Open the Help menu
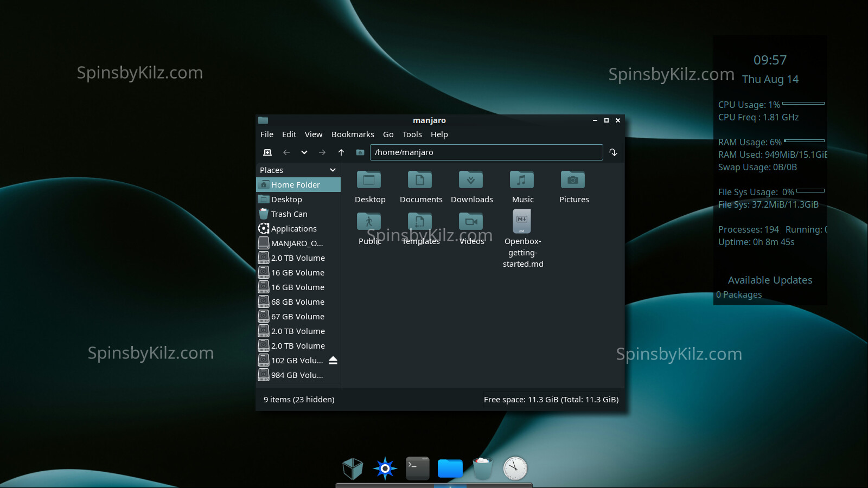Image resolution: width=868 pixels, height=488 pixels. click(x=439, y=134)
